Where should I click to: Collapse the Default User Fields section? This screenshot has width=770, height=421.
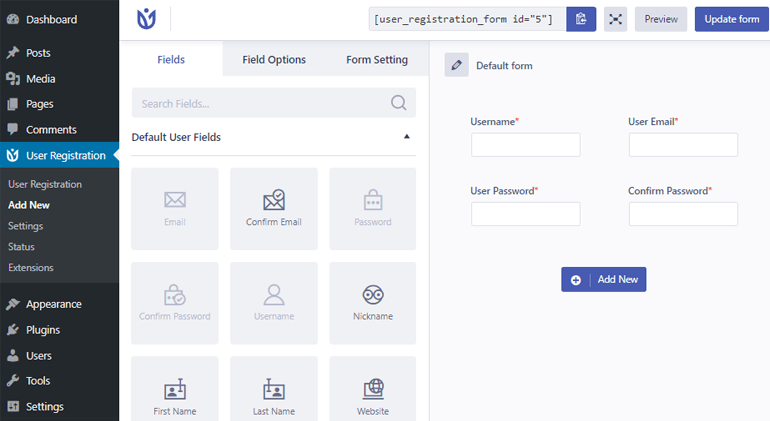(407, 137)
